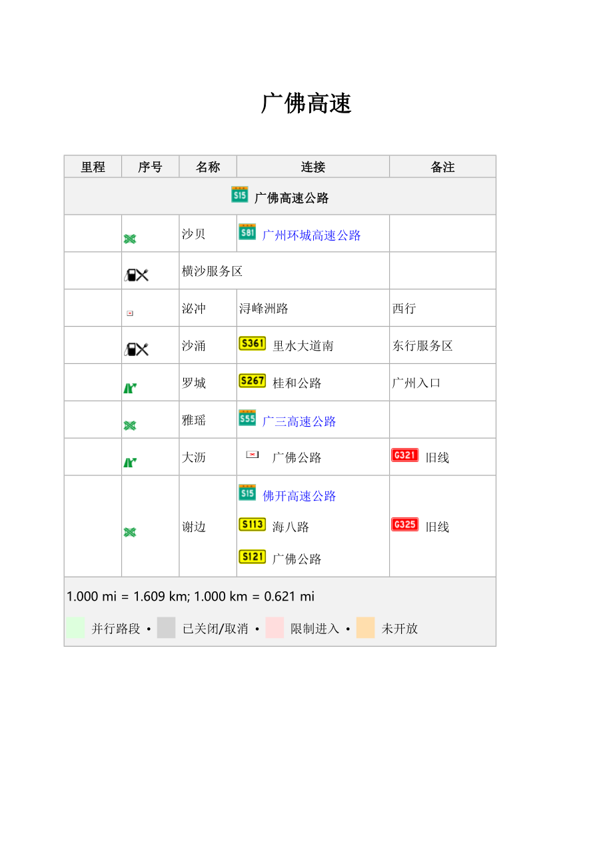This screenshot has height=868, width=613.
Task: Click the 并行路段 legend label
Action: point(116,629)
